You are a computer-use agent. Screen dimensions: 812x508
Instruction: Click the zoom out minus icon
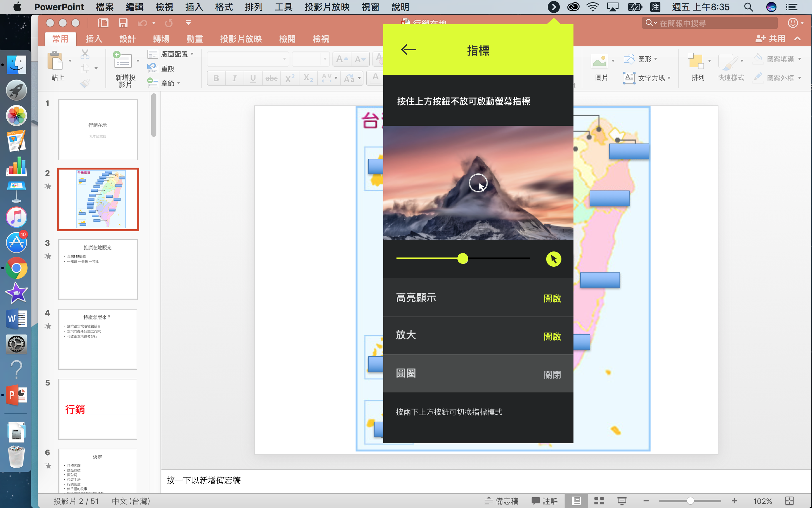pyautogui.click(x=646, y=501)
